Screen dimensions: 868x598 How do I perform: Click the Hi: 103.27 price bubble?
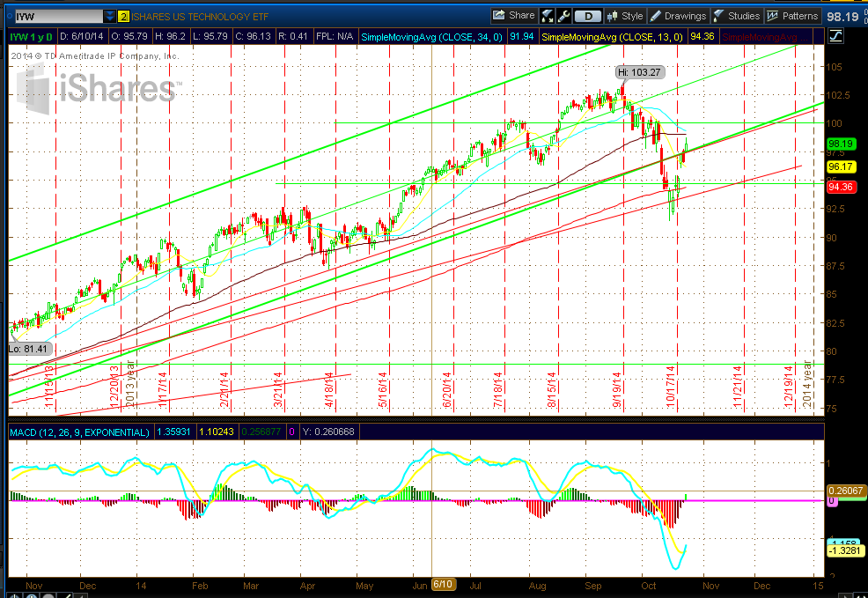tap(639, 72)
